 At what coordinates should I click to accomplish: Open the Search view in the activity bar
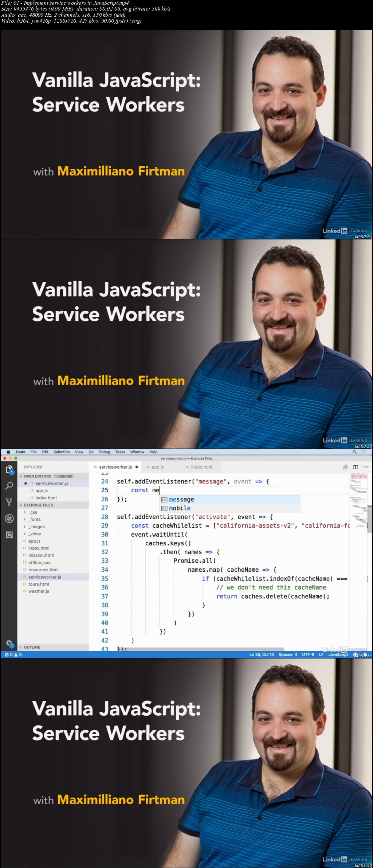point(9,486)
